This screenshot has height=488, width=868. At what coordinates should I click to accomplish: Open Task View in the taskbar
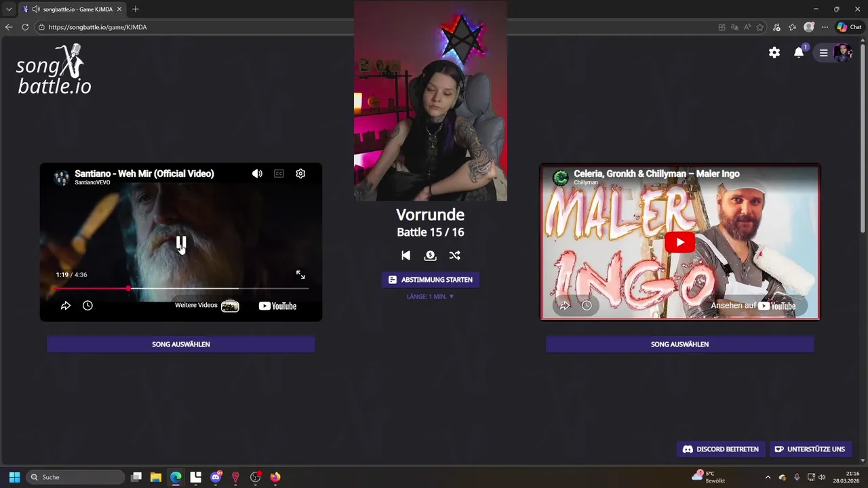136,477
